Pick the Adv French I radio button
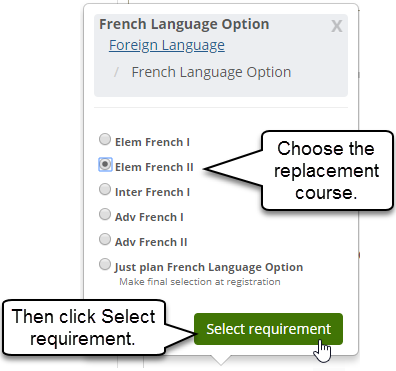The image size is (396, 371). (x=105, y=214)
